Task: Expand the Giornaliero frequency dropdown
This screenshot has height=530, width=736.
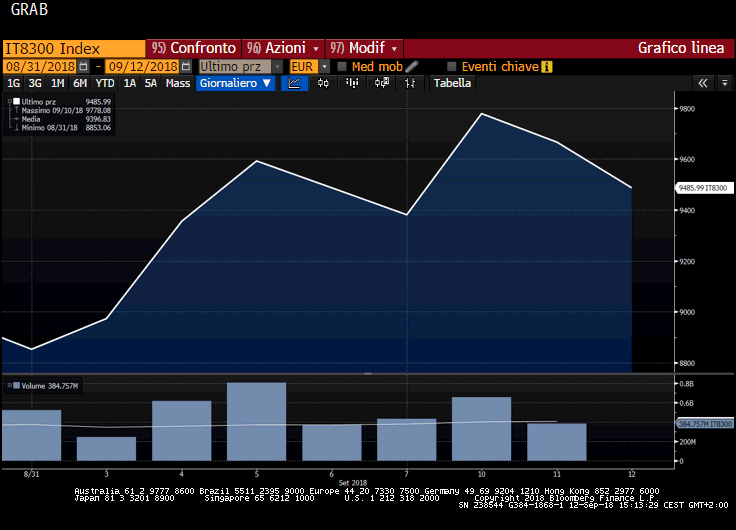Action: [x=236, y=83]
